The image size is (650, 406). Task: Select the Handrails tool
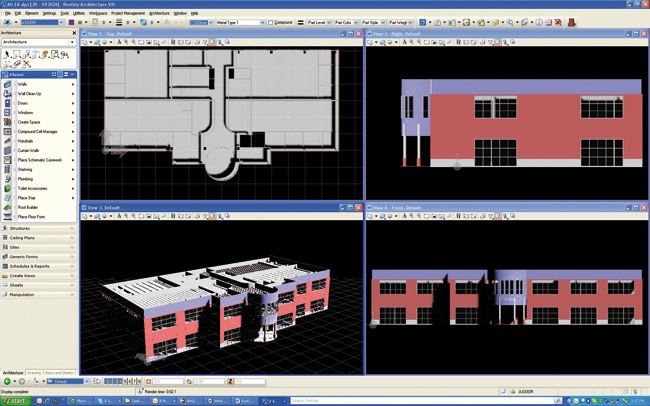click(25, 141)
